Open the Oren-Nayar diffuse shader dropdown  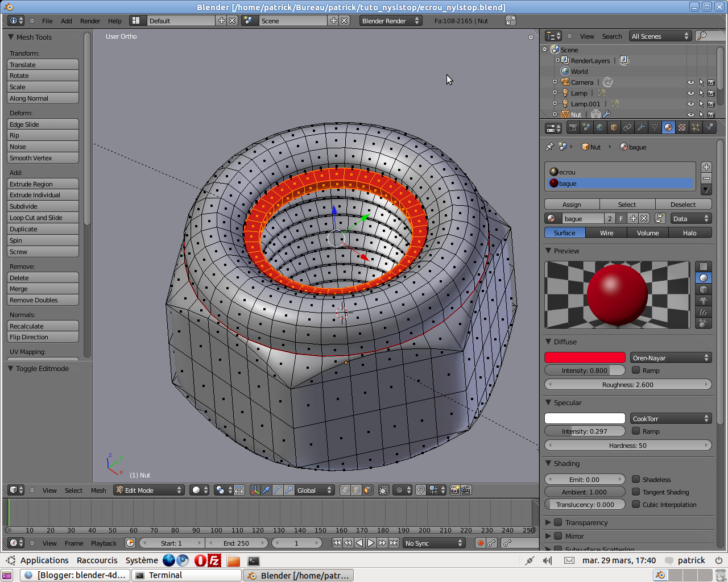(671, 357)
